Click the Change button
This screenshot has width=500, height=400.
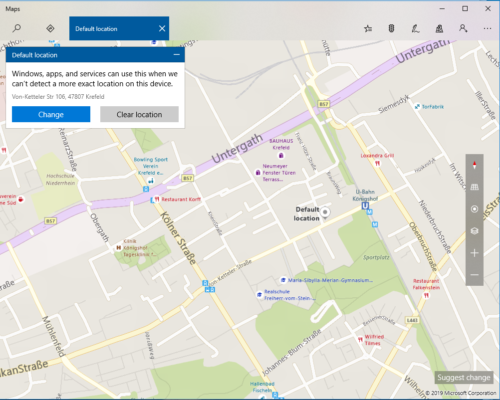point(51,114)
